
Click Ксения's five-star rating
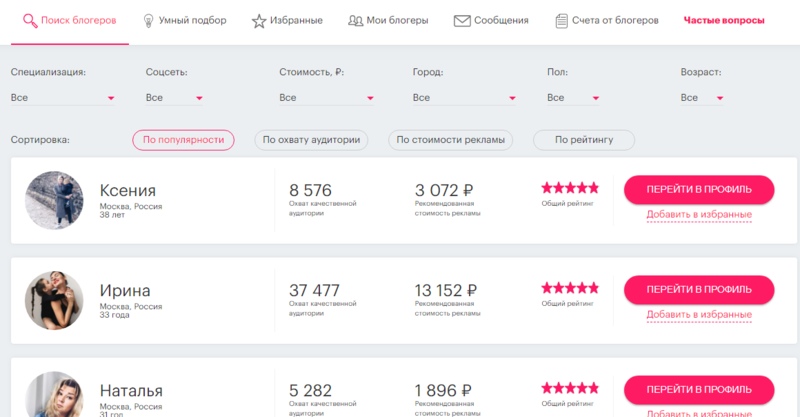[569, 187]
